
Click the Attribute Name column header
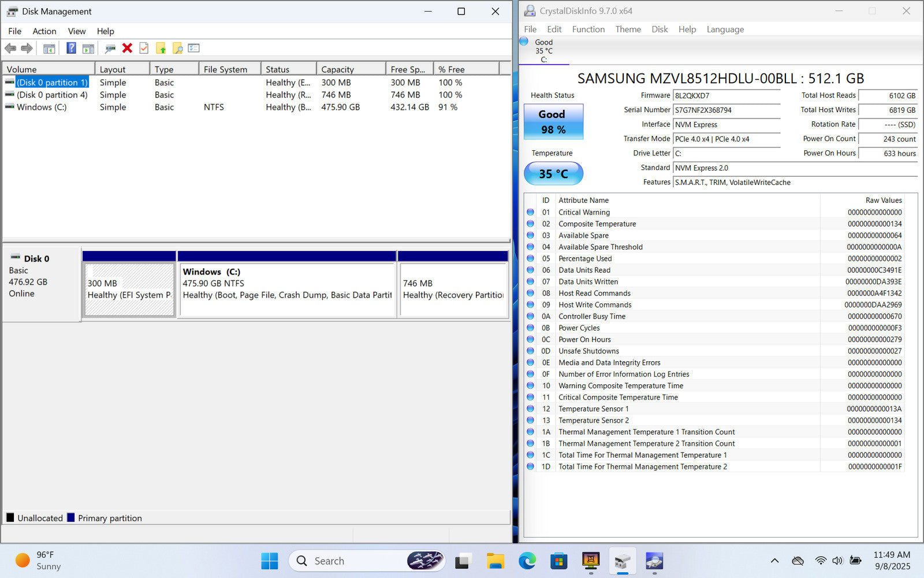tap(688, 200)
